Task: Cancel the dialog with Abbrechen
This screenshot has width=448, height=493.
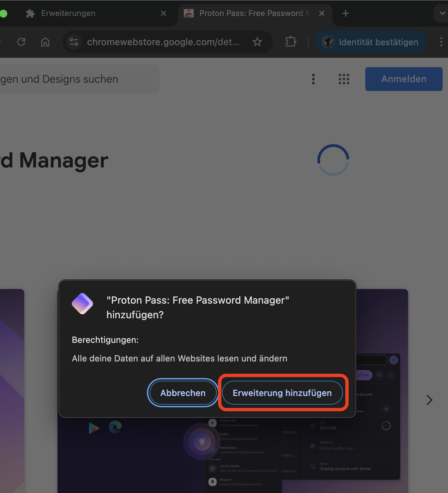Action: pyautogui.click(x=183, y=393)
